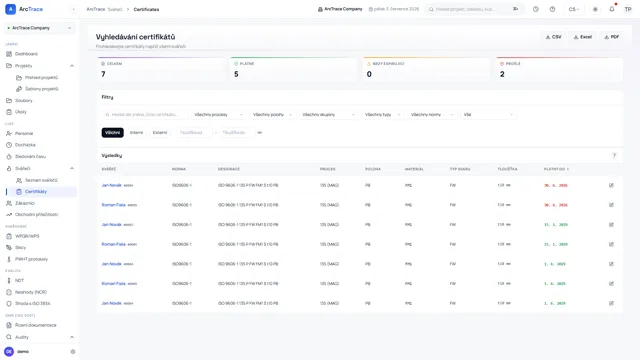Open PWHT protokoly page
The width and height of the screenshot is (640, 360).
31,259
